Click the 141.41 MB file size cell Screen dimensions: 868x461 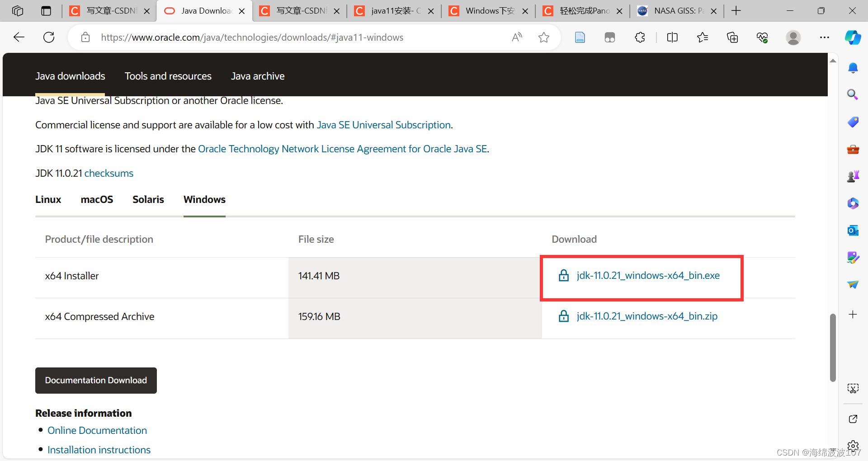415,278
